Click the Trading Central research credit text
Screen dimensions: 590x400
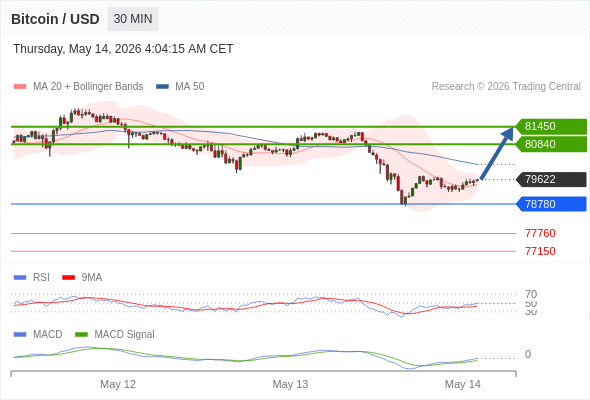coord(506,87)
